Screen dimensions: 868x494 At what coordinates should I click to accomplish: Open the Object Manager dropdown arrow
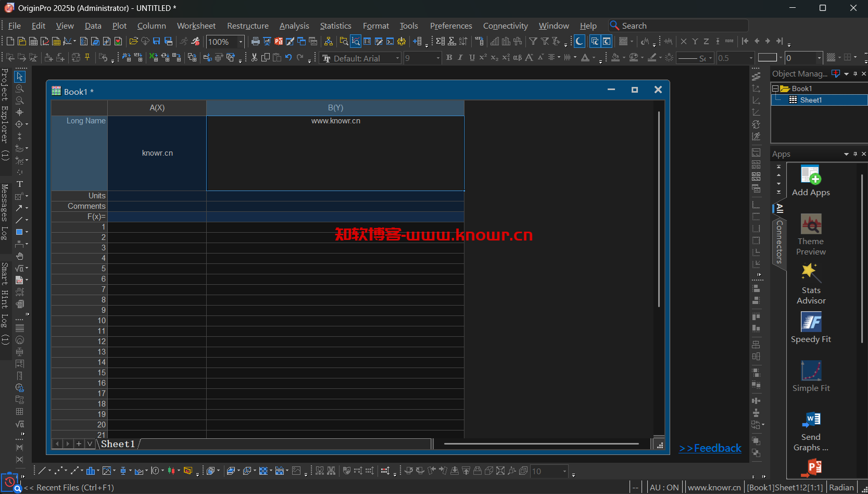click(x=846, y=74)
